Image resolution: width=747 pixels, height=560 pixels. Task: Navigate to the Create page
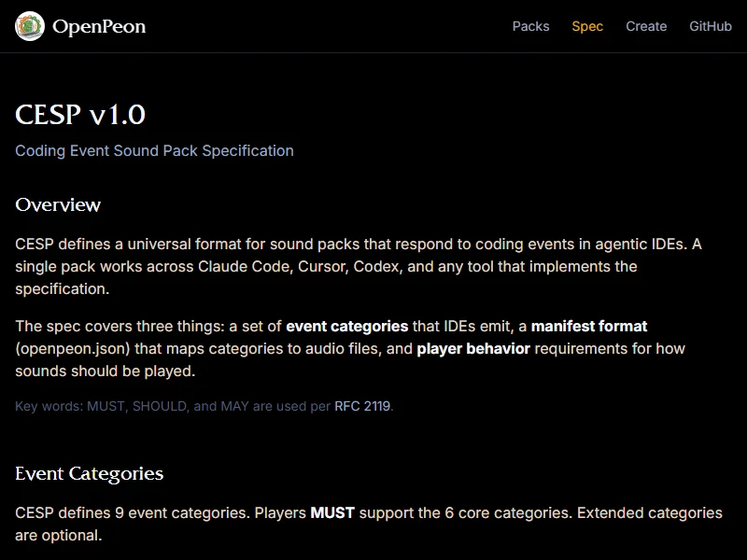[x=646, y=26]
